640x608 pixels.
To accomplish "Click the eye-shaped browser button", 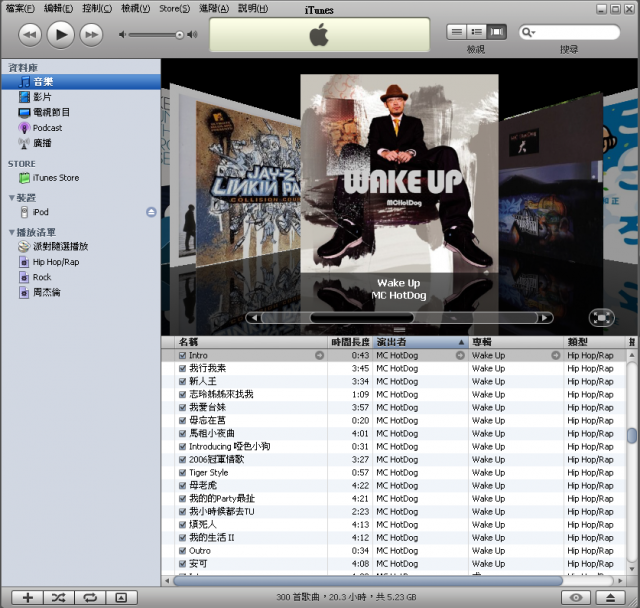I will tap(576, 598).
